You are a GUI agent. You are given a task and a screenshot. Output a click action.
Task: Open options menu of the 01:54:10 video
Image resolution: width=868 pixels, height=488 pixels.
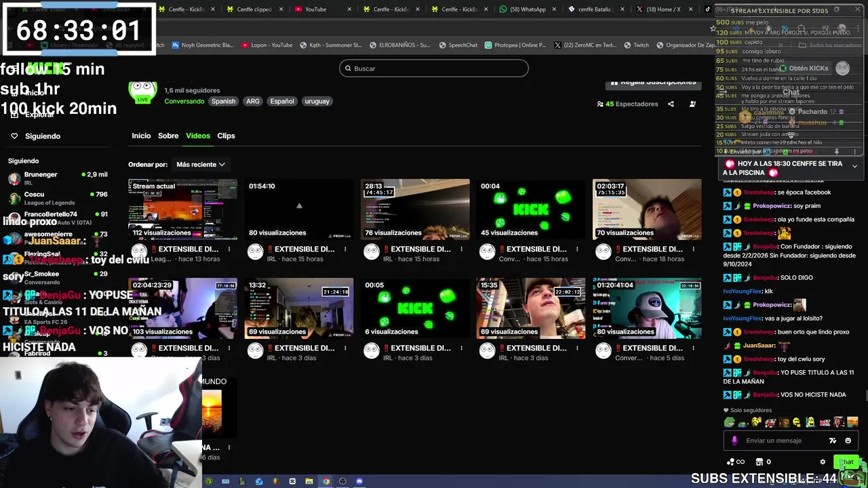pyautogui.click(x=345, y=249)
